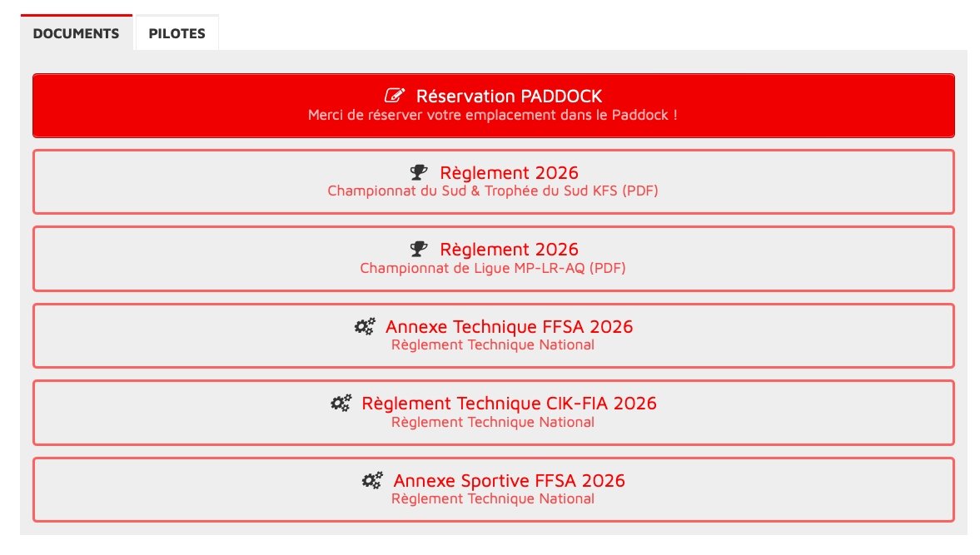Click the edit icon beside Réservation PADDOCK
This screenshot has width=980, height=555.
395,96
